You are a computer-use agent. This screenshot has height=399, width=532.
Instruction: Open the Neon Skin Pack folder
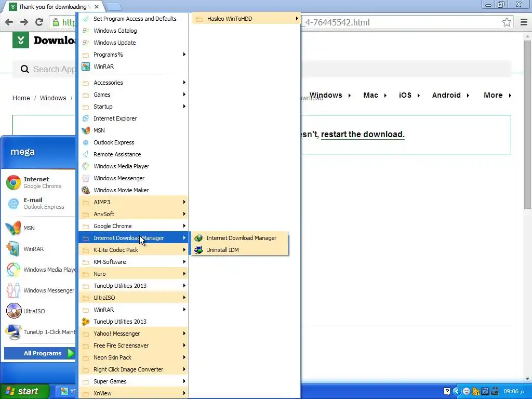134,357
